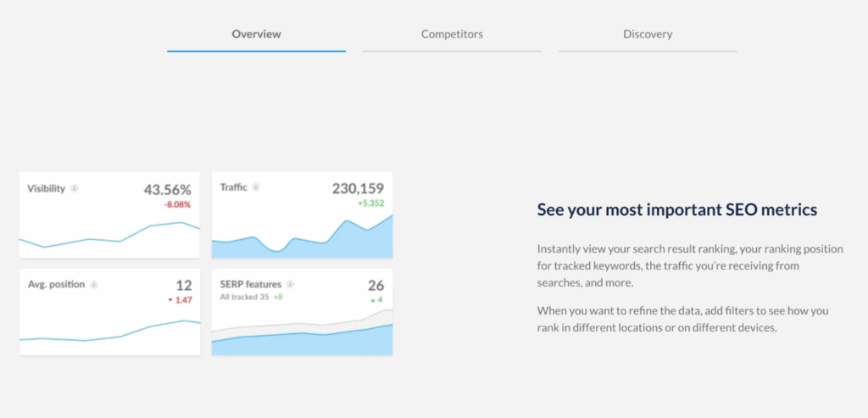The height and width of the screenshot is (418, 868).
Task: Click the SERP features count of 26
Action: pos(376,285)
